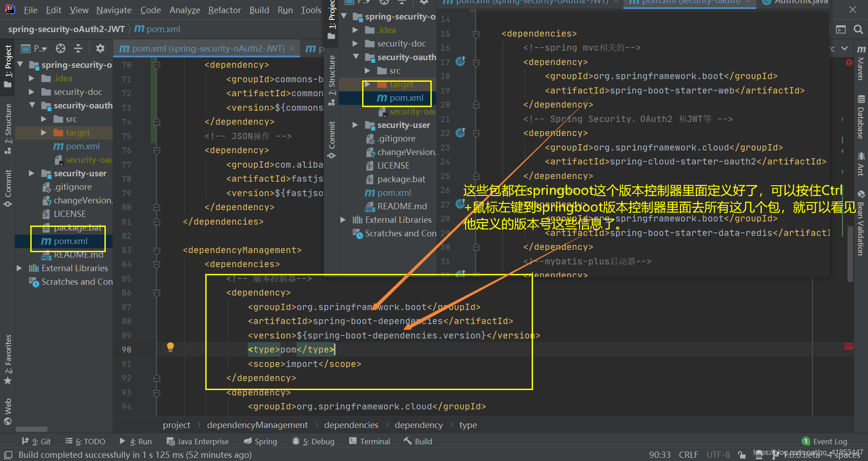
Task: Click the horizontal scrollbar of Project panel
Action: tap(32, 429)
